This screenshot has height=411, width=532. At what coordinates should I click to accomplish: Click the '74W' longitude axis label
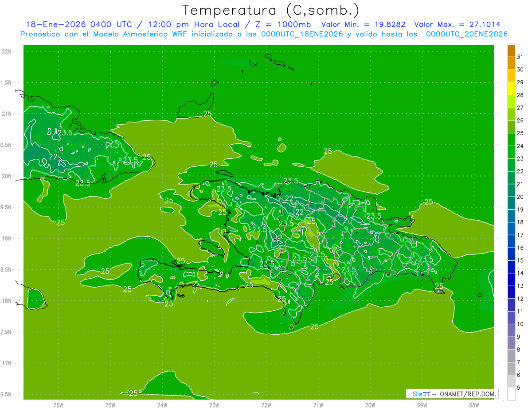[x=162, y=405]
